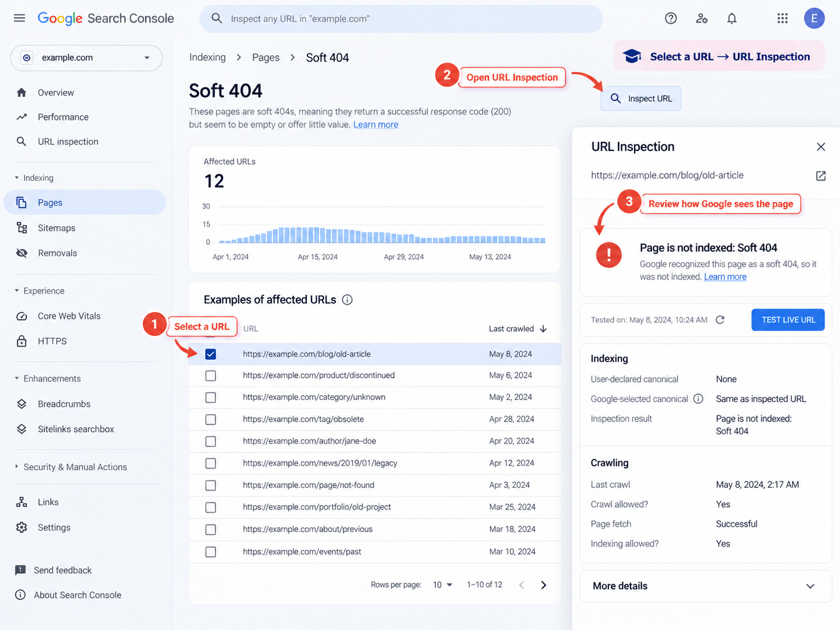Check the events/past URL checkbox
The width and height of the screenshot is (840, 630).
pyautogui.click(x=211, y=552)
